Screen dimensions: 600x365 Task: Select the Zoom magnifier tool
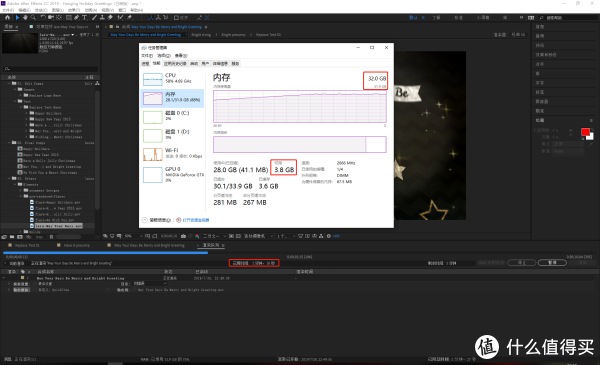pyautogui.click(x=33, y=18)
